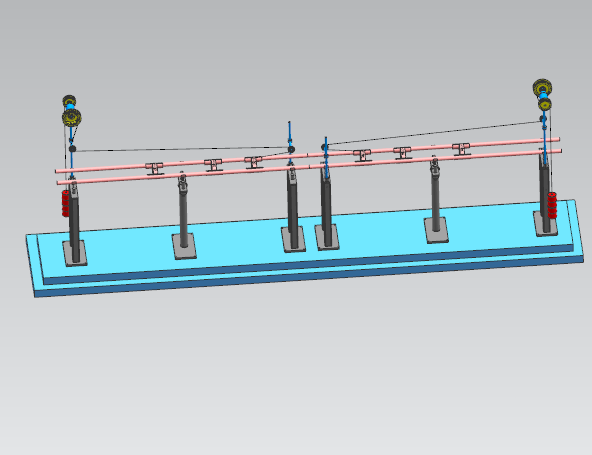This screenshot has width=592, height=455.
Task: Pick the large yellow pulley wheel atop the right mast
Action: pos(543,88)
